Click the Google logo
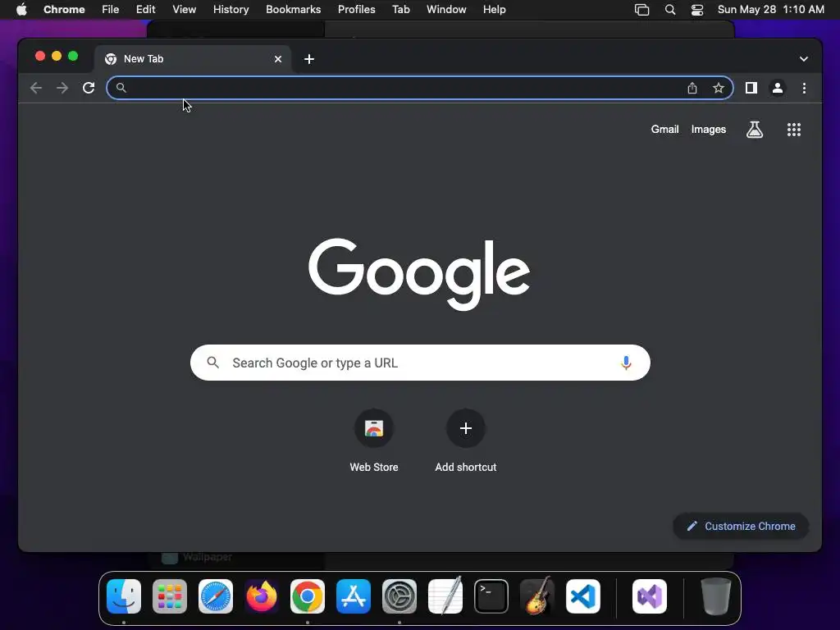This screenshot has width=840, height=630. point(419,274)
